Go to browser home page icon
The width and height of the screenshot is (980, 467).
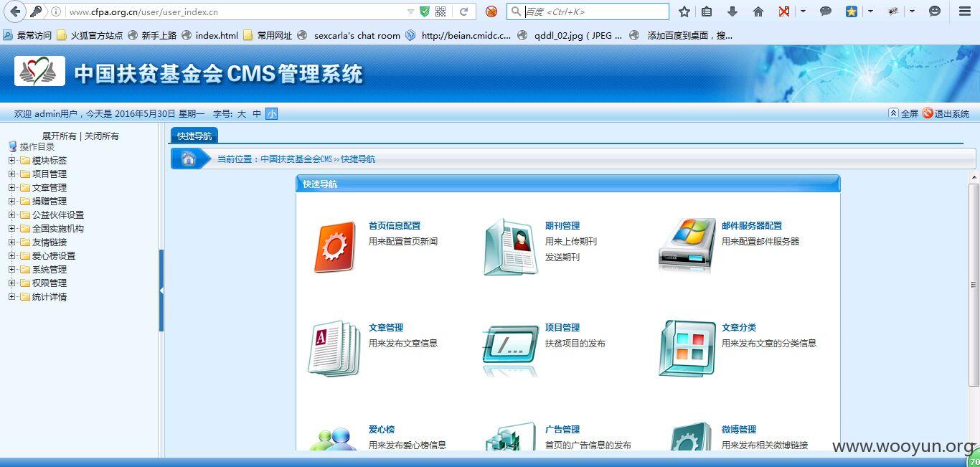coord(758,11)
